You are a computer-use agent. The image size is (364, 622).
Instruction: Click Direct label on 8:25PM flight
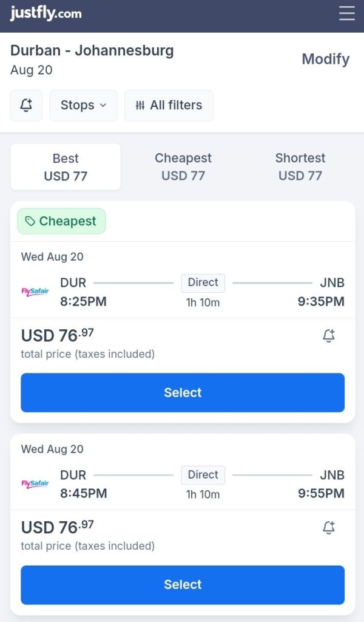point(203,282)
